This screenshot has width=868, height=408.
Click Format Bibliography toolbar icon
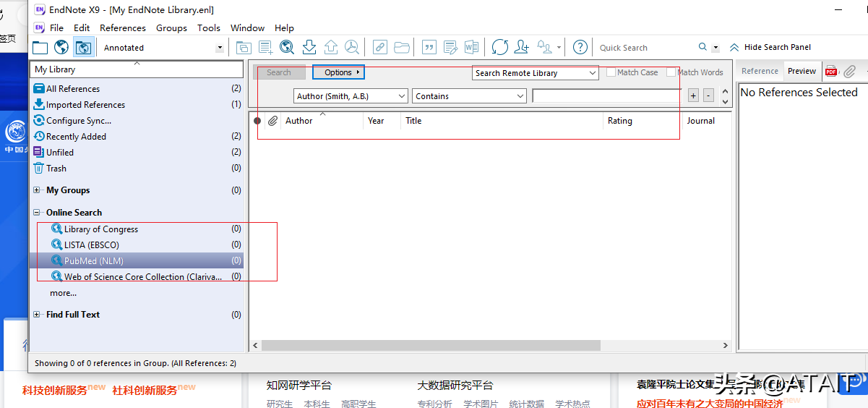click(451, 48)
